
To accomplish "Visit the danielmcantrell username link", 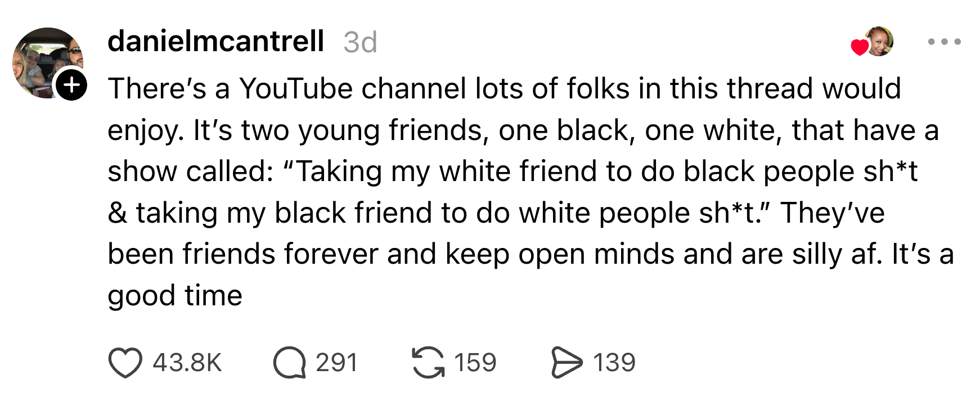I will coord(215,42).
